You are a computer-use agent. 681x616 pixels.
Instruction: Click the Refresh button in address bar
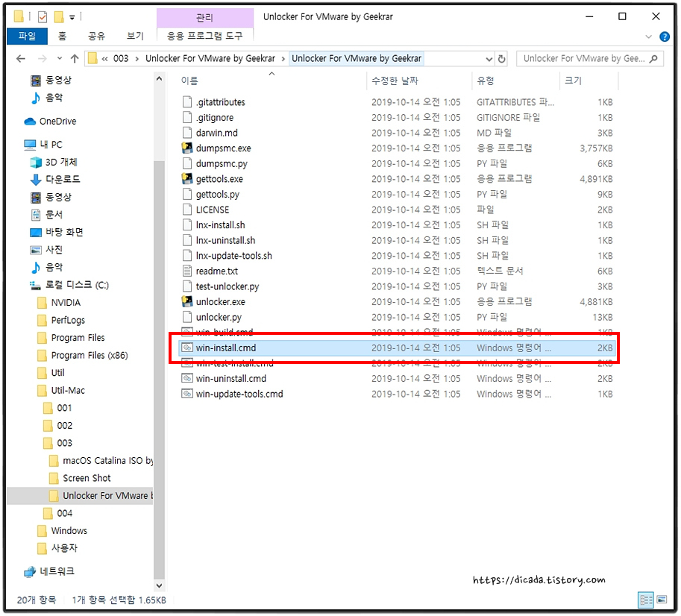(x=502, y=59)
